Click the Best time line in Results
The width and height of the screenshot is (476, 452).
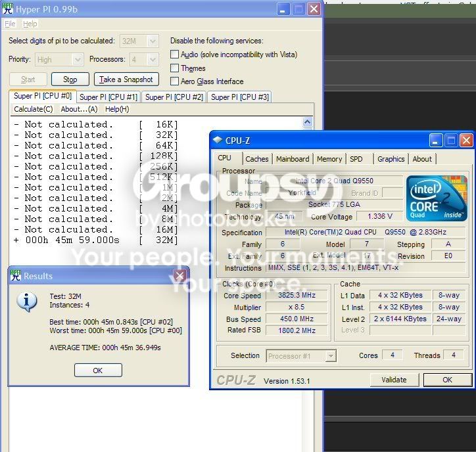coord(111,322)
